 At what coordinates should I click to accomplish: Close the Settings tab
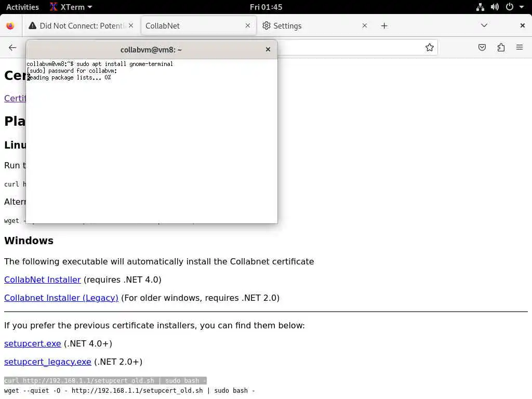tap(364, 25)
